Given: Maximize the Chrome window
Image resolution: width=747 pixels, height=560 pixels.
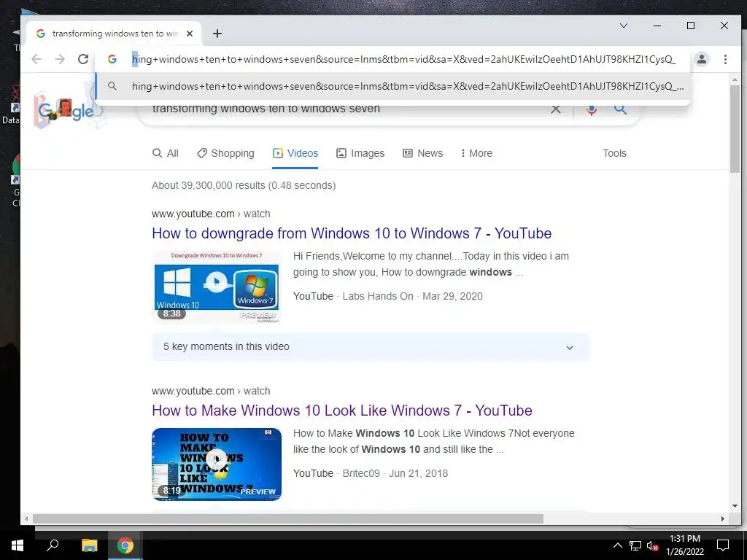Looking at the screenshot, I should (691, 26).
